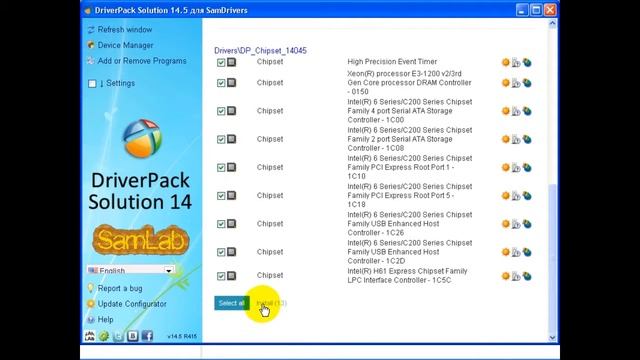Image resolution: width=640 pixels, height=360 pixels.
Task: Click document icon in Root Port 5 row
Action: pyautogui.click(x=516, y=196)
